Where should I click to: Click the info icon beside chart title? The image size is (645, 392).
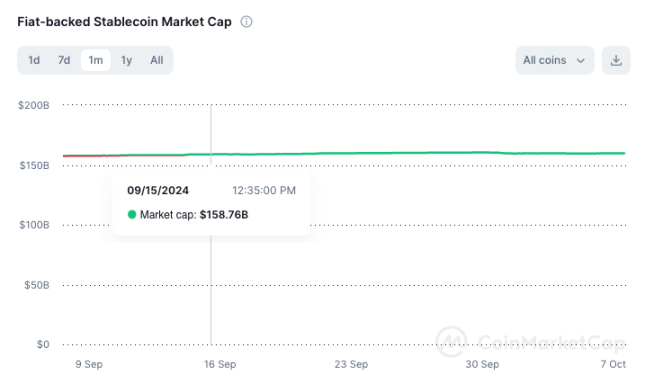coord(246,21)
